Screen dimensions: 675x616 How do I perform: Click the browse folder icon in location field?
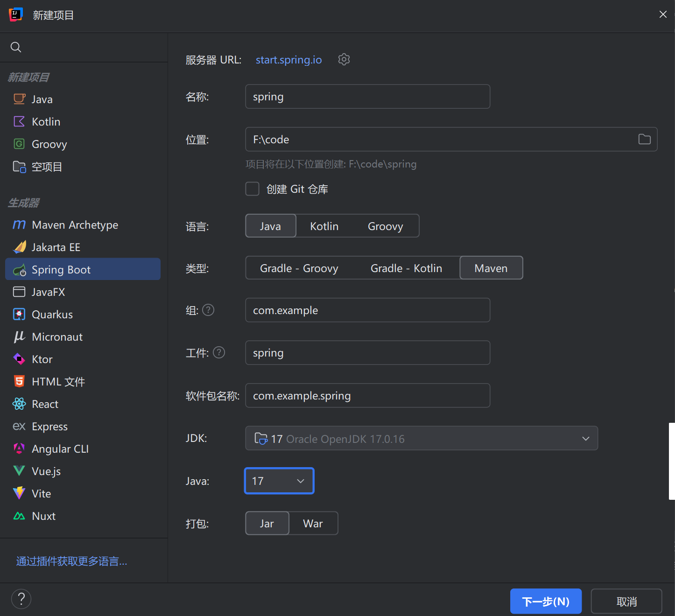coord(645,139)
